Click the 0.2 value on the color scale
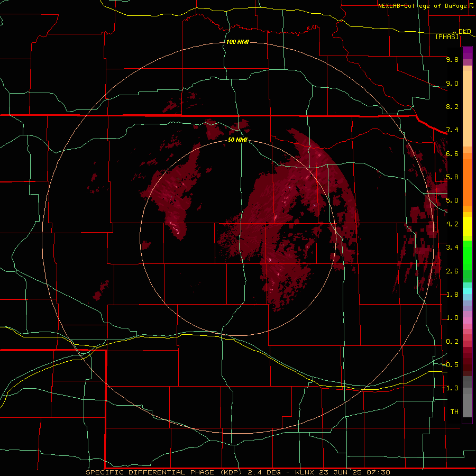476x476 pixels. coord(452,342)
